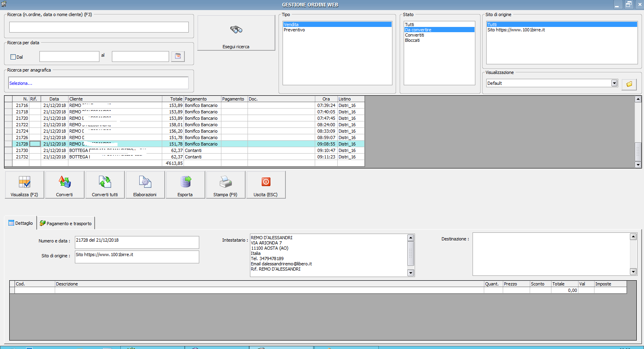Click Visualizza (F2) to view the order
This screenshot has width=644, height=349.
click(25, 185)
